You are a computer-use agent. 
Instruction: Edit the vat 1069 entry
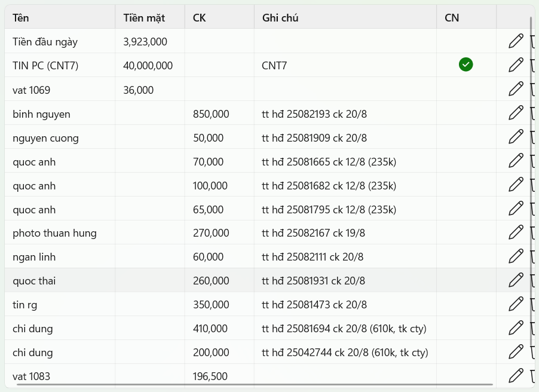tap(516, 89)
